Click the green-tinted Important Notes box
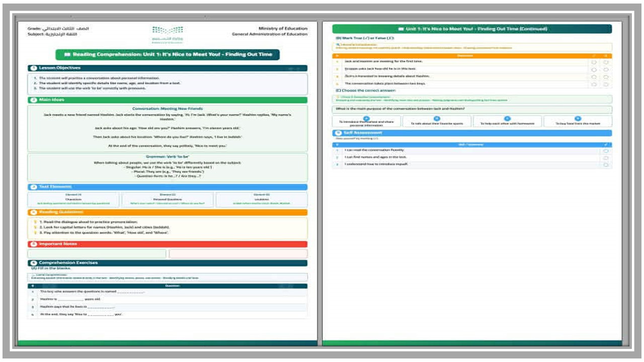644x362 pixels. point(97,253)
